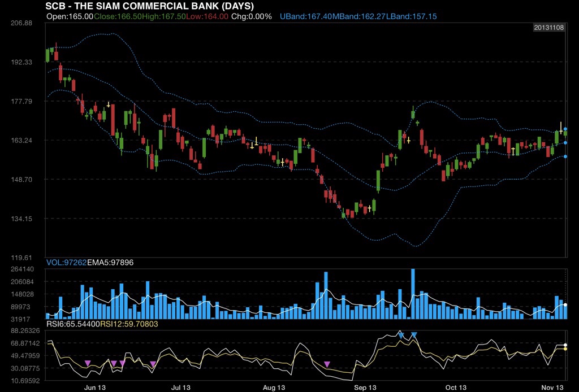Select the EMA5:97896 readout

(x=110, y=263)
